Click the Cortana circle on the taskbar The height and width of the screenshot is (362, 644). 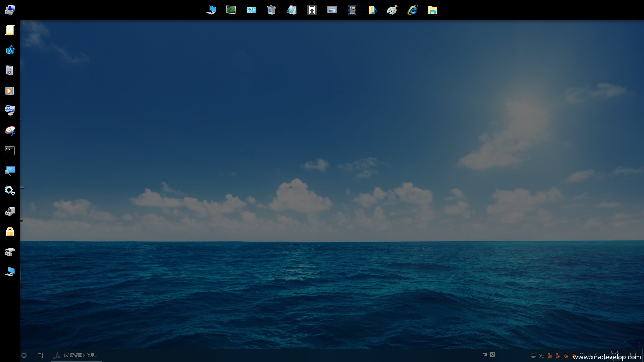pos(24,355)
